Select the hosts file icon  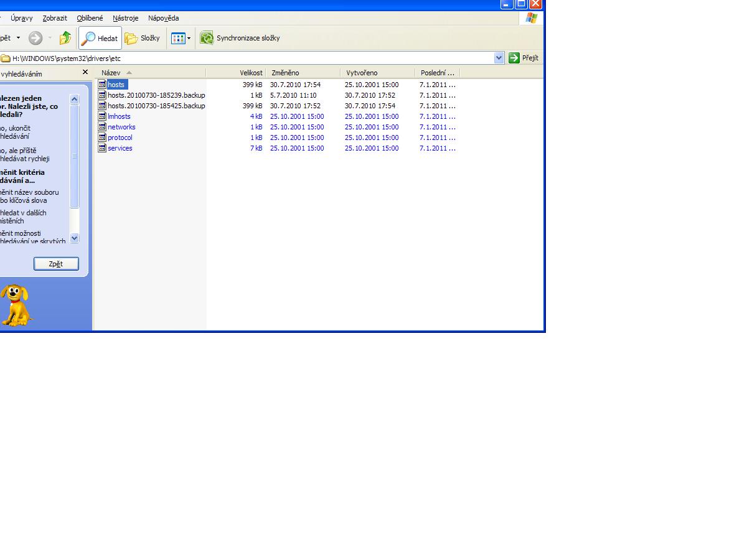click(x=102, y=85)
